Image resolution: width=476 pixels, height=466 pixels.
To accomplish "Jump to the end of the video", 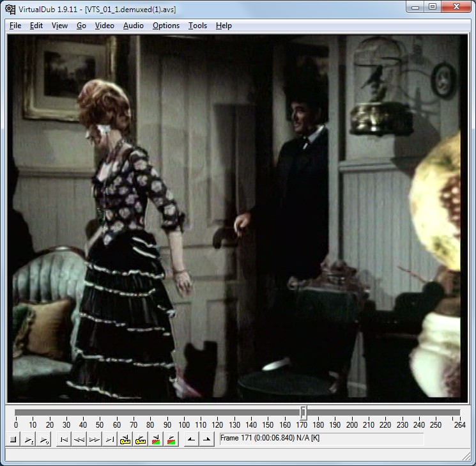I will tap(110, 439).
